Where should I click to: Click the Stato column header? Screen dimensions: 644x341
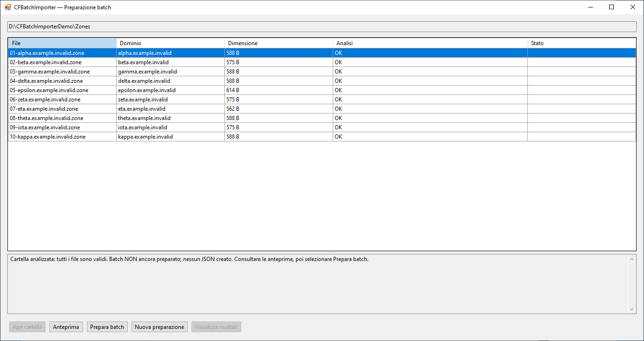(582, 43)
